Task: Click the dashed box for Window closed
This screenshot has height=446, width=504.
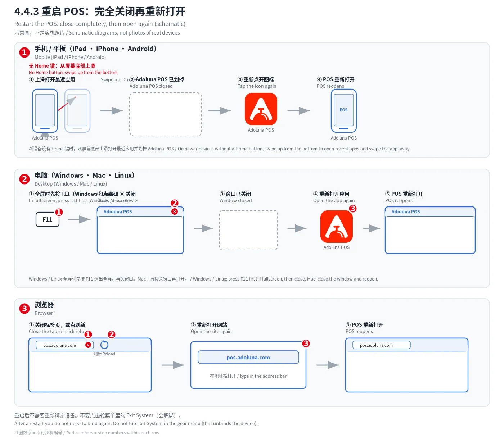Action: tap(248, 230)
